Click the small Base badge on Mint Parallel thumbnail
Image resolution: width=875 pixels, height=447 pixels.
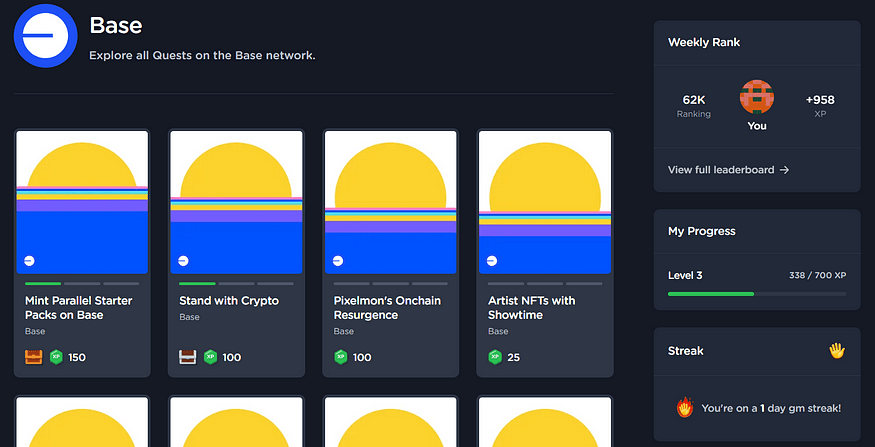[x=29, y=261]
